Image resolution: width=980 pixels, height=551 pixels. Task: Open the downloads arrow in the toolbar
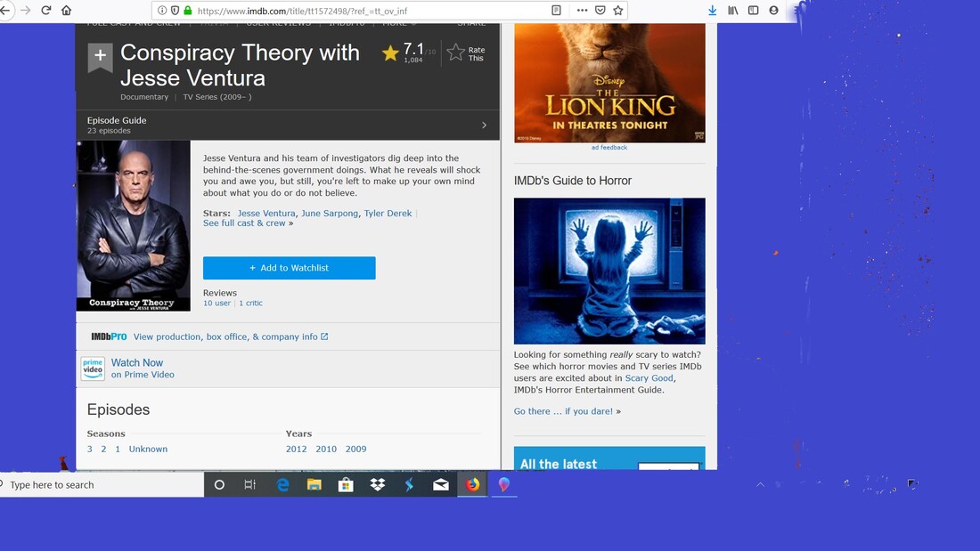(712, 11)
